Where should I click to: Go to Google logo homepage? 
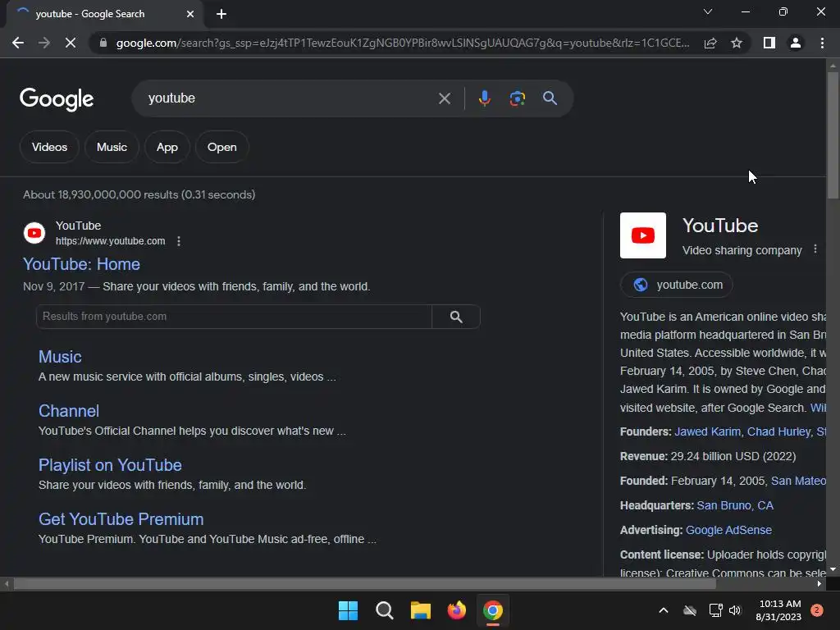point(57,99)
